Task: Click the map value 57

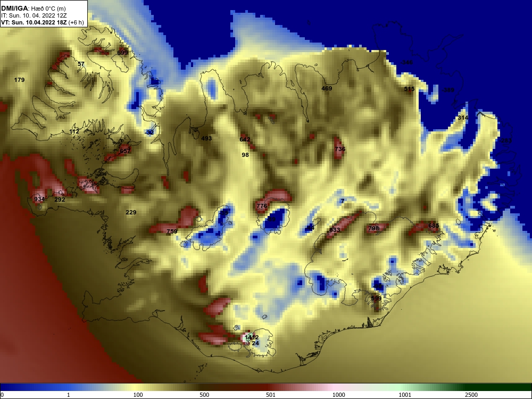Action: point(81,64)
